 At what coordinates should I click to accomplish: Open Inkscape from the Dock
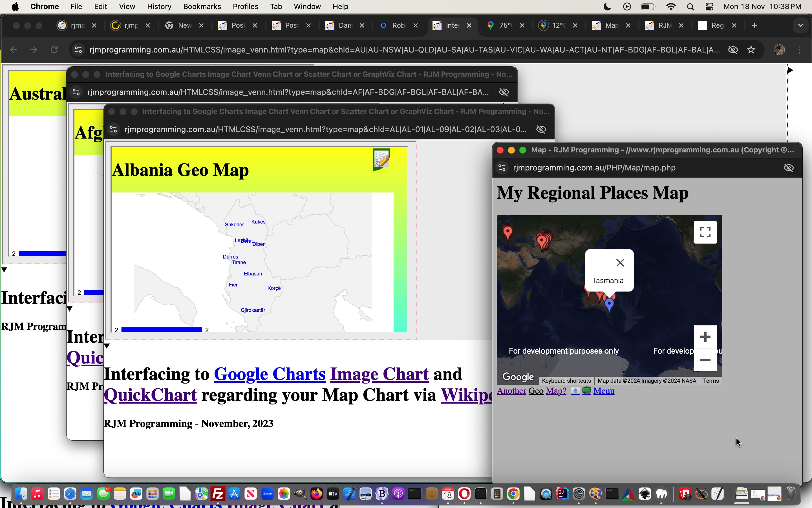pyautogui.click(x=645, y=494)
